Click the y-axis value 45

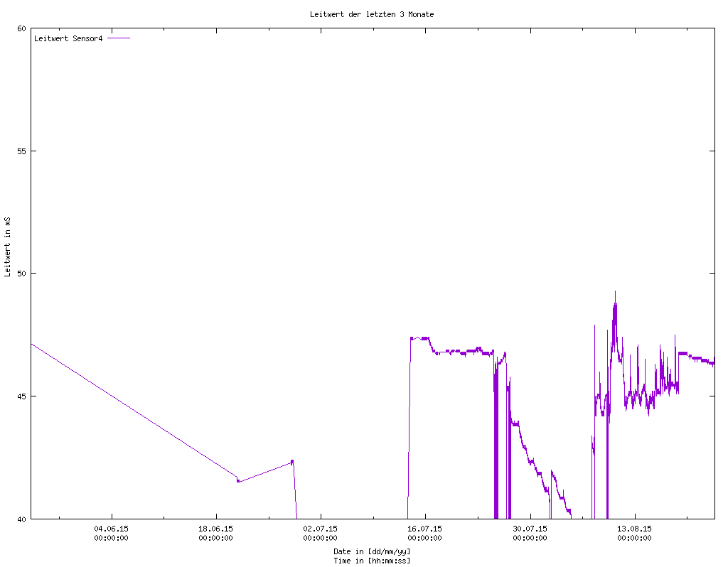click(x=21, y=396)
